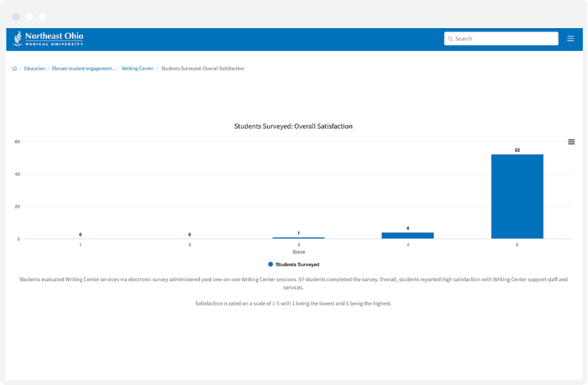The image size is (588, 385).
Task: Click the home icon in the breadcrumb
Action: [x=14, y=68]
